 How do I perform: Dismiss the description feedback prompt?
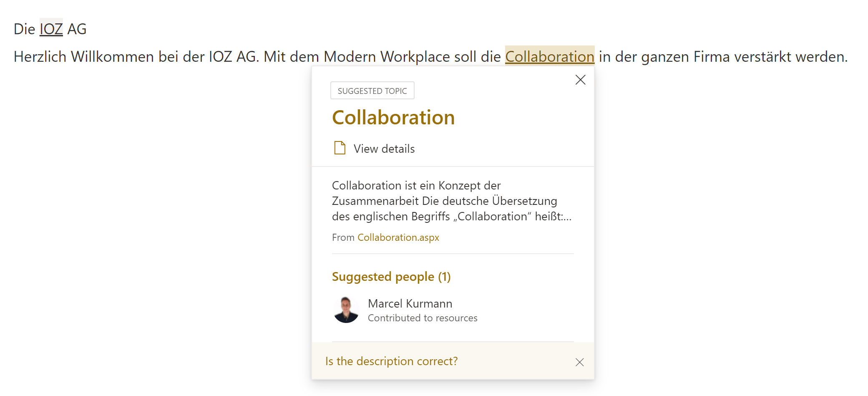pos(579,362)
